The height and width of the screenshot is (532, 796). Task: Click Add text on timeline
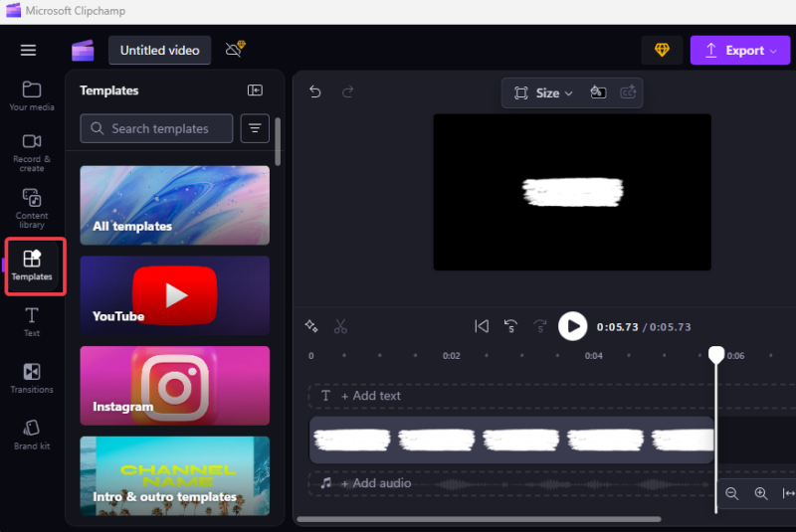[370, 396]
